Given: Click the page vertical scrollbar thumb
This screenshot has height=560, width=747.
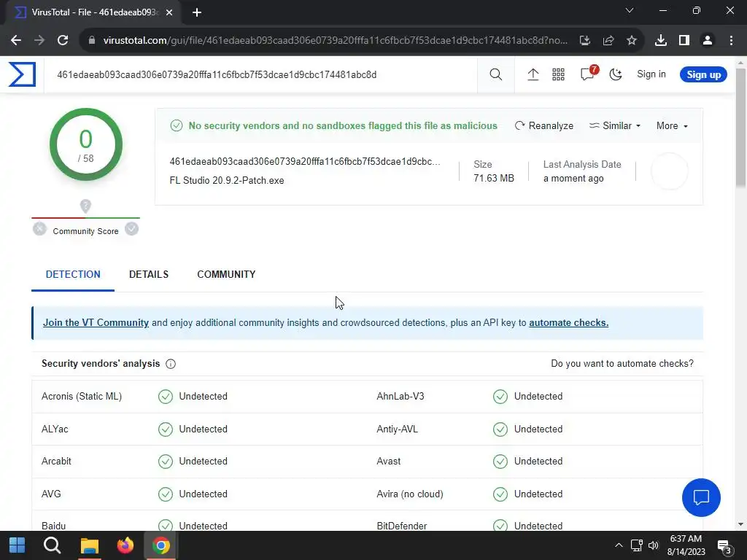Looking at the screenshot, I should 740,128.
